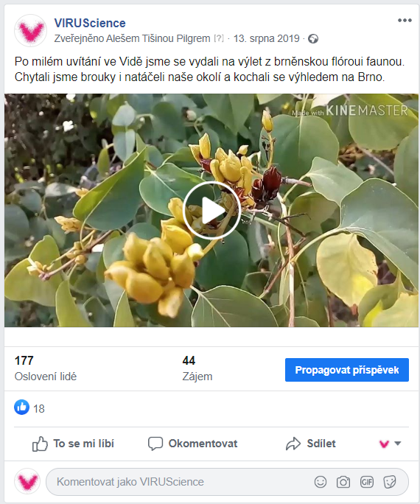Open the sticker picker icon
Image resolution: width=420 pixels, height=504 pixels.
[390, 482]
